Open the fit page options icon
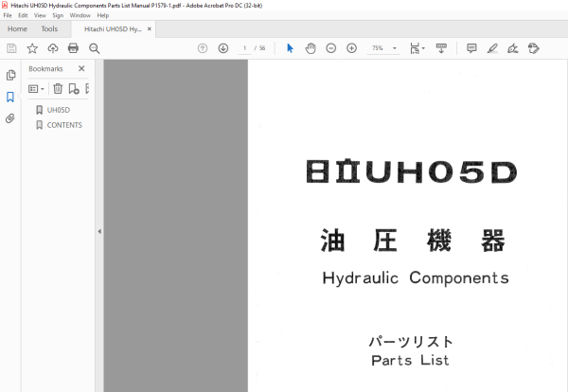Screen dimensions: 568x392 click(x=417, y=48)
